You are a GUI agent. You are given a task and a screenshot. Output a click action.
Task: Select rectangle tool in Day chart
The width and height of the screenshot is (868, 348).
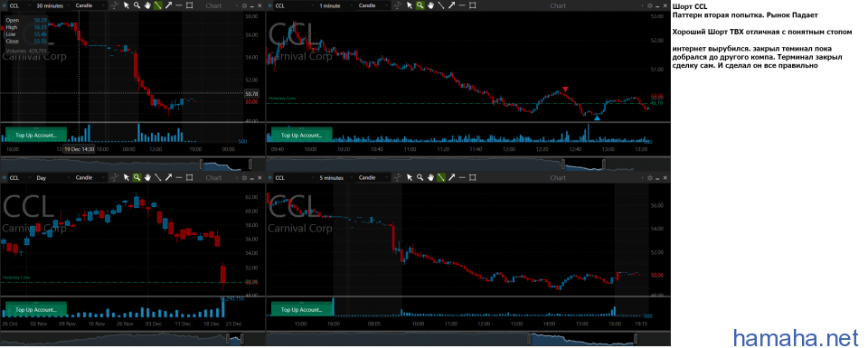[x=189, y=177]
